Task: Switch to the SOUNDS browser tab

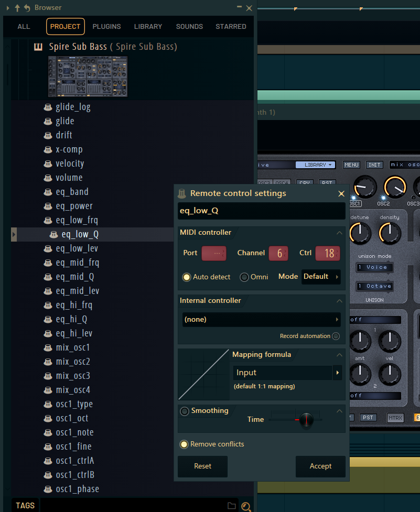Action: coord(189,26)
